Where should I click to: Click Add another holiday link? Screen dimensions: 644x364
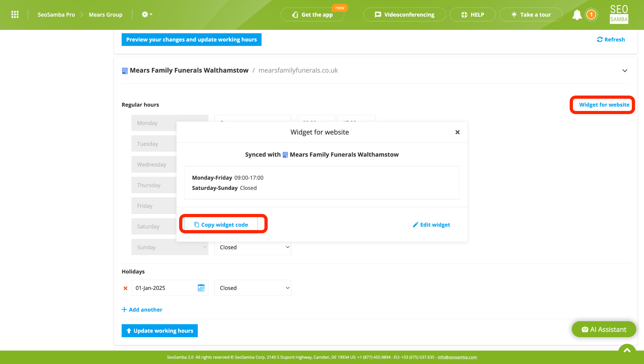[142, 310]
